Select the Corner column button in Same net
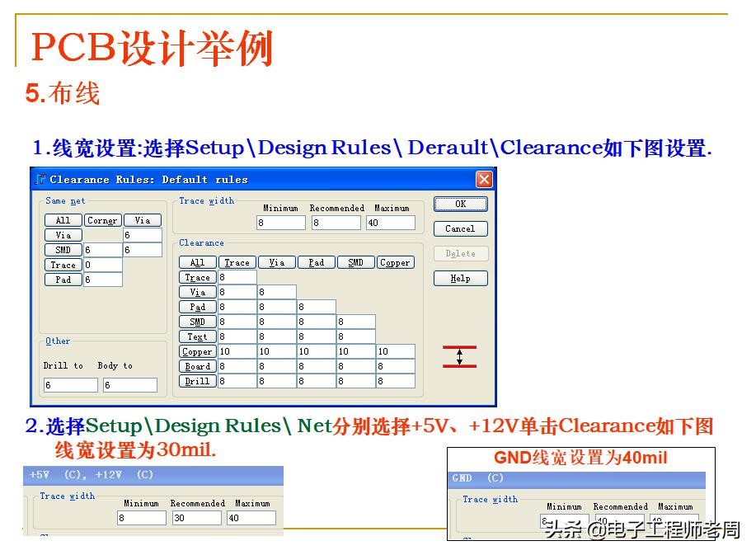 click(x=102, y=220)
